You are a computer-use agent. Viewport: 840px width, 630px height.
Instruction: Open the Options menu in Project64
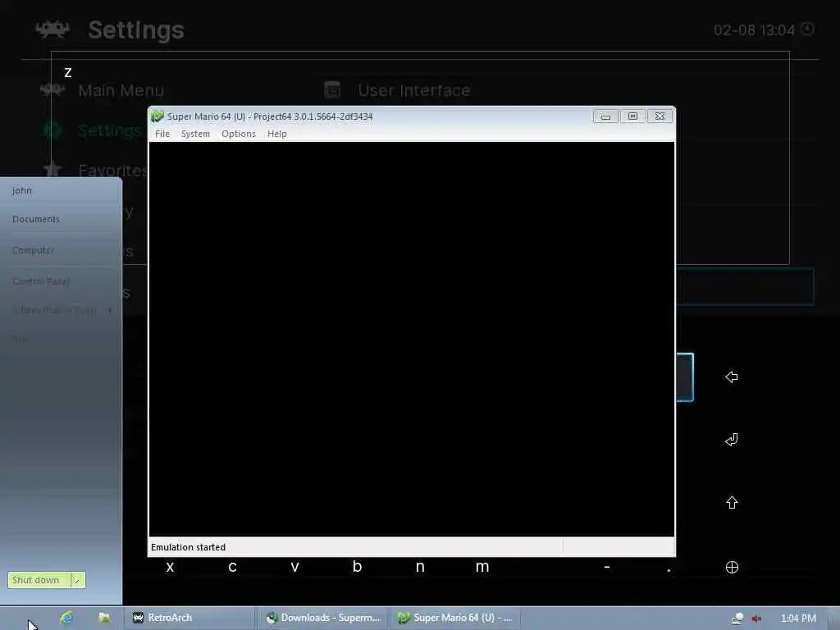[x=239, y=134]
